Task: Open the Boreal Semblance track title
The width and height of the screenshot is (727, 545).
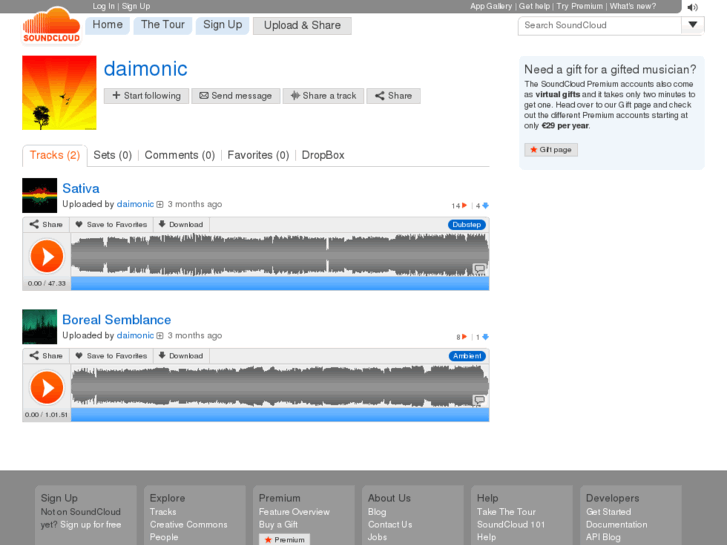Action: tap(117, 320)
